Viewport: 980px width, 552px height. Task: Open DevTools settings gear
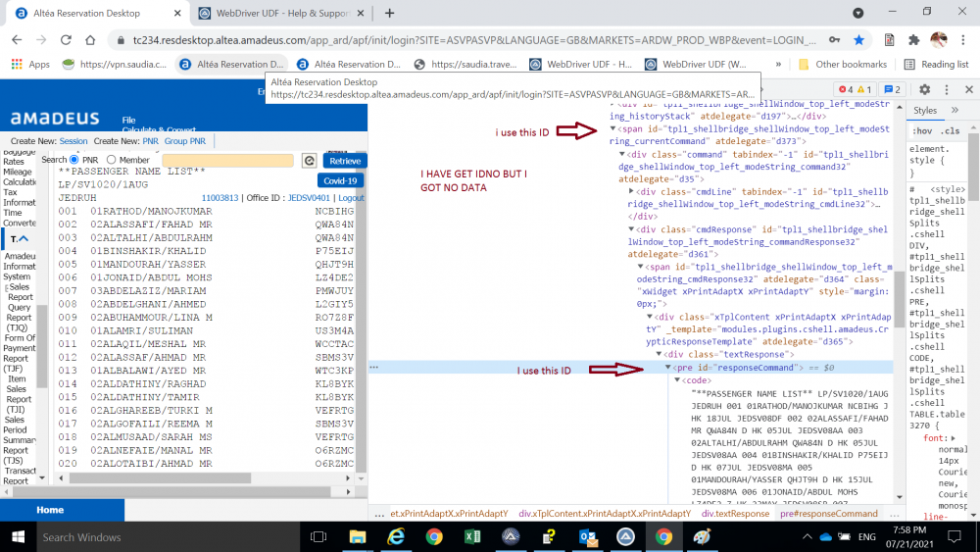924,89
